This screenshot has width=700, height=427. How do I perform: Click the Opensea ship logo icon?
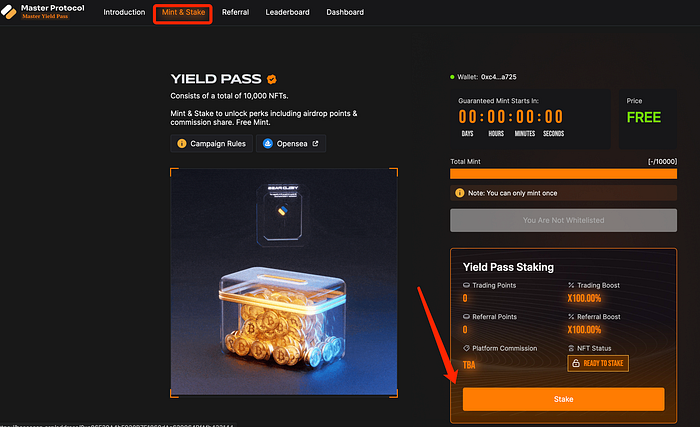click(268, 143)
